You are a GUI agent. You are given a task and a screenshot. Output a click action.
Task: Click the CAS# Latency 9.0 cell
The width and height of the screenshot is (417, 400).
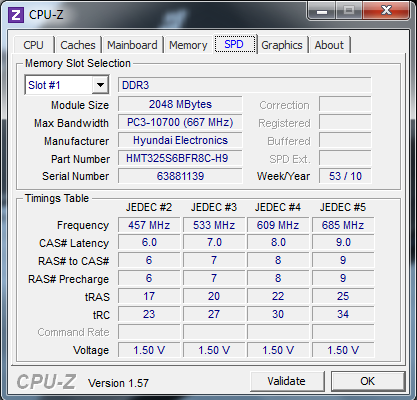(x=343, y=242)
